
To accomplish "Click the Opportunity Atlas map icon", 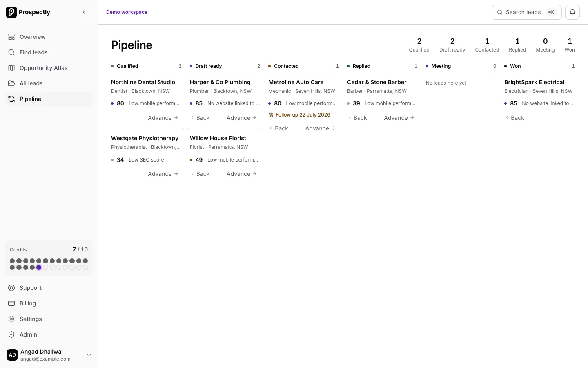I will pyautogui.click(x=11, y=68).
